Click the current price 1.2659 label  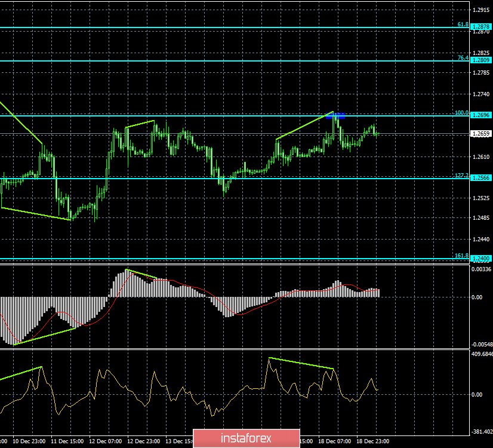click(x=481, y=134)
